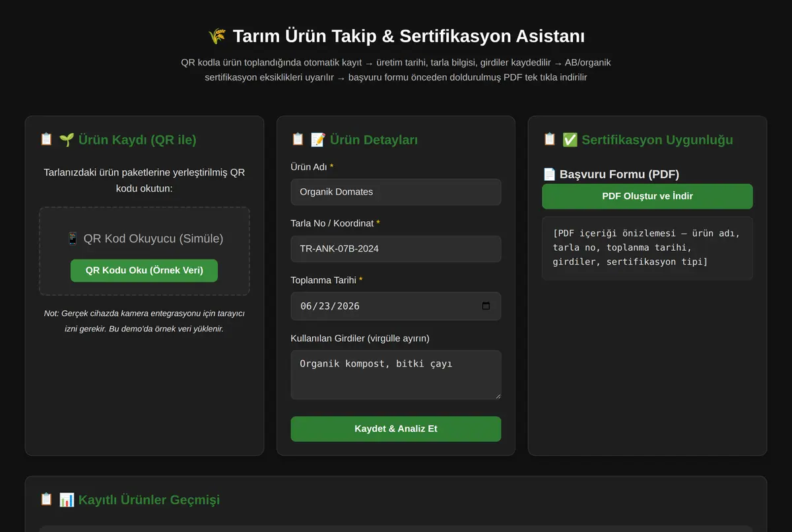Click the seedling icon in Ürün Kaydı heading
Viewport: 792px width, 532px height.
tap(67, 139)
